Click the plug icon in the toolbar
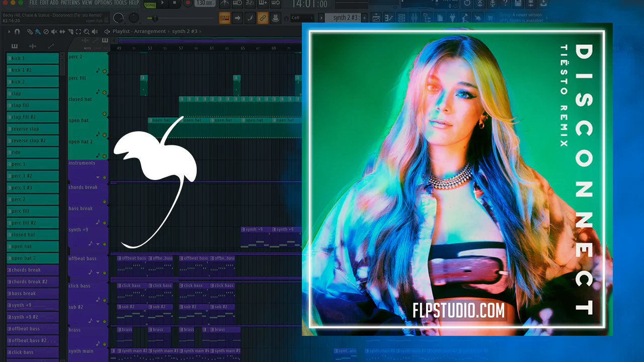 [x=453, y=18]
